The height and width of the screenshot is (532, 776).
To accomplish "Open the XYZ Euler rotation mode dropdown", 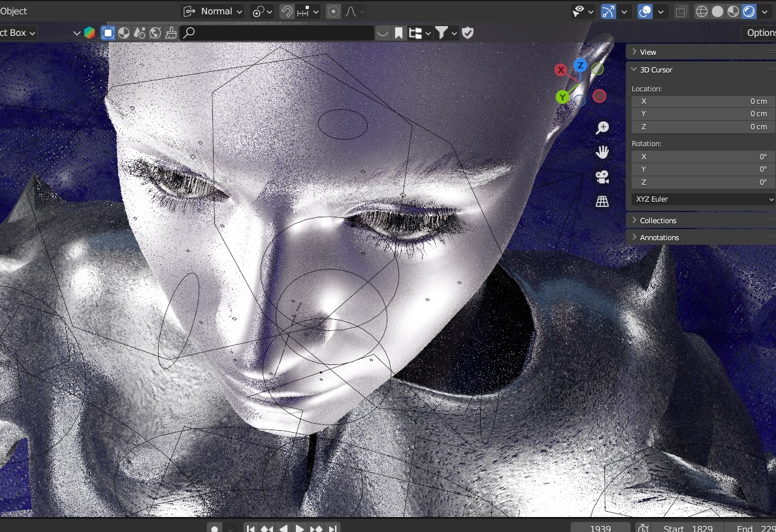I will [703, 199].
